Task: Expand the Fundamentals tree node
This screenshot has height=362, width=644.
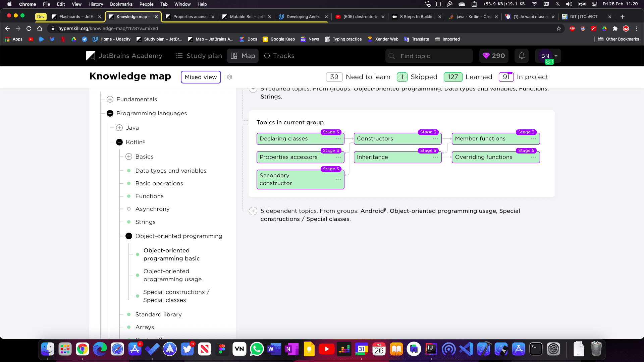Action: (x=110, y=99)
